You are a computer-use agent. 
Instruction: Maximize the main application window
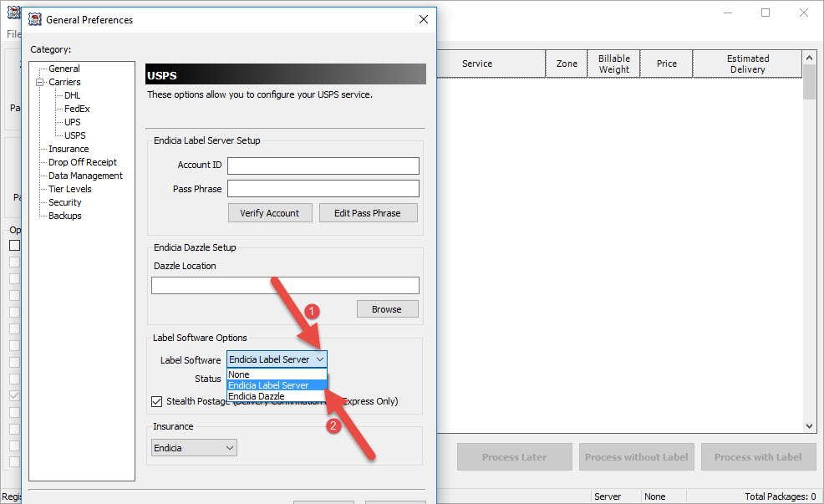click(766, 13)
